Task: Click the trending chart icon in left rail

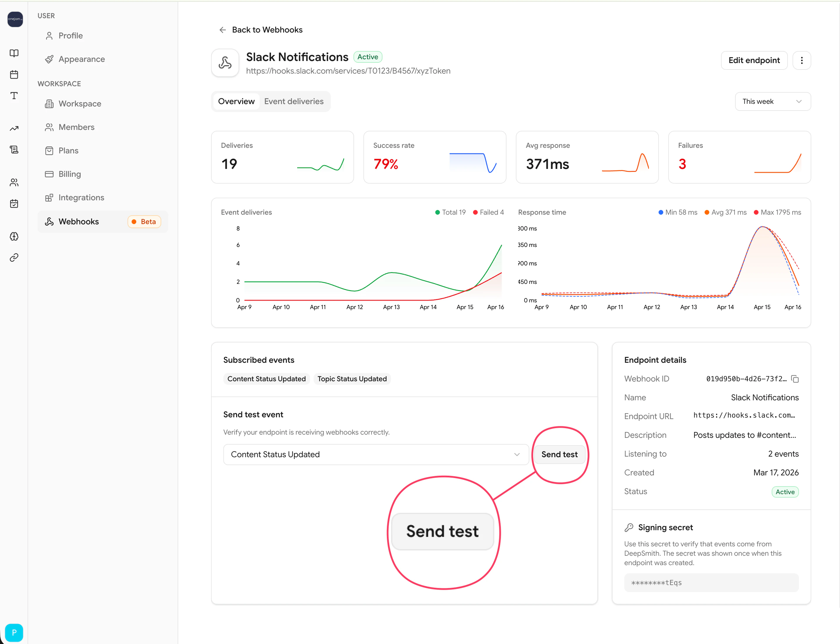Action: (x=14, y=128)
